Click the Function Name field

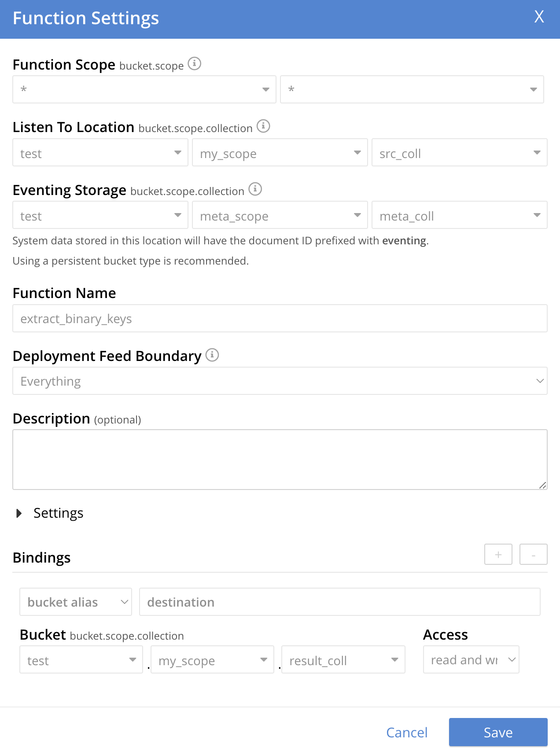pos(280,318)
